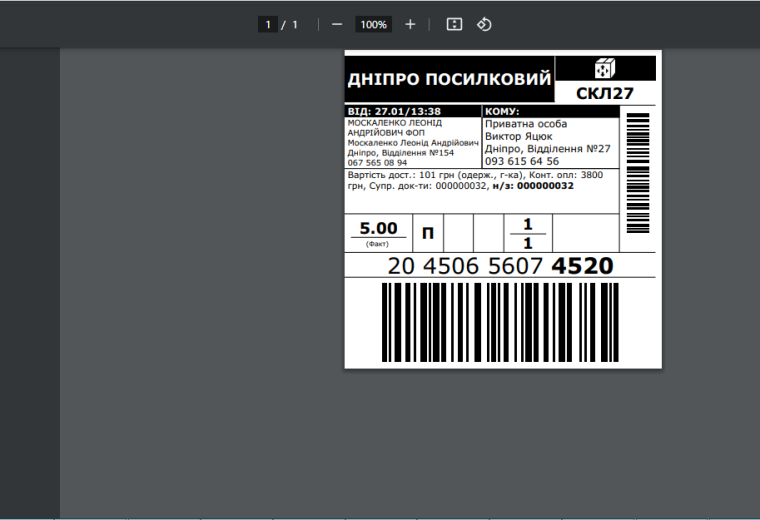Click the zoom in plus button
Image resolution: width=760 pixels, height=520 pixels.
tap(410, 24)
